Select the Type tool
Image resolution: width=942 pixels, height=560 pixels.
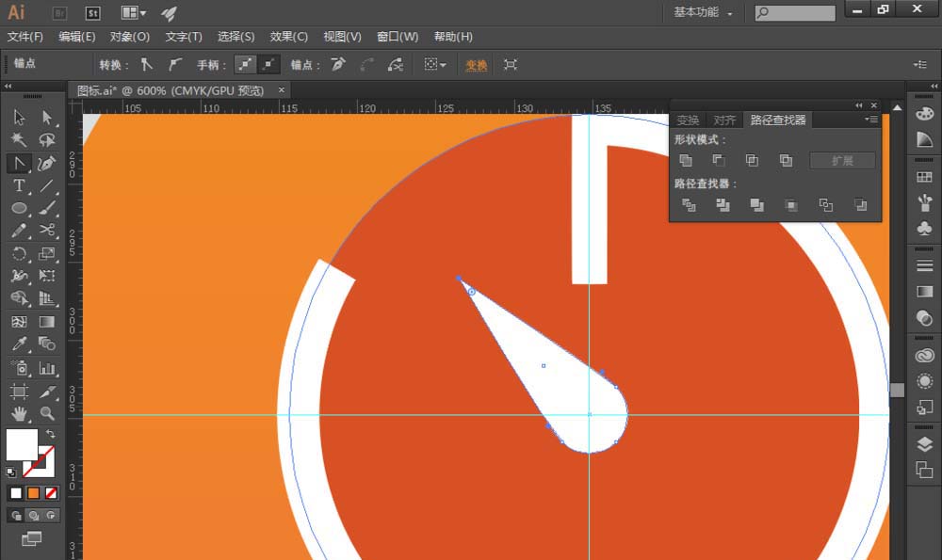[19, 185]
